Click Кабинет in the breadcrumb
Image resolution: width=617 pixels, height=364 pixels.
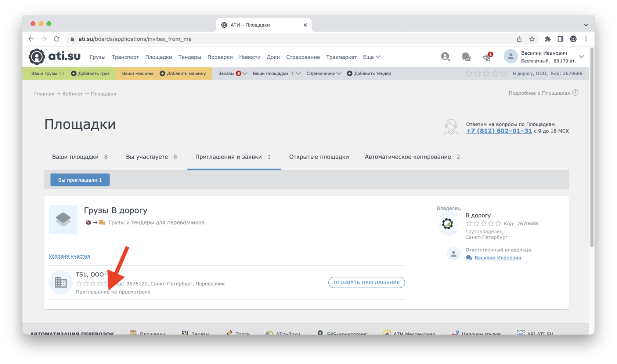[72, 94]
